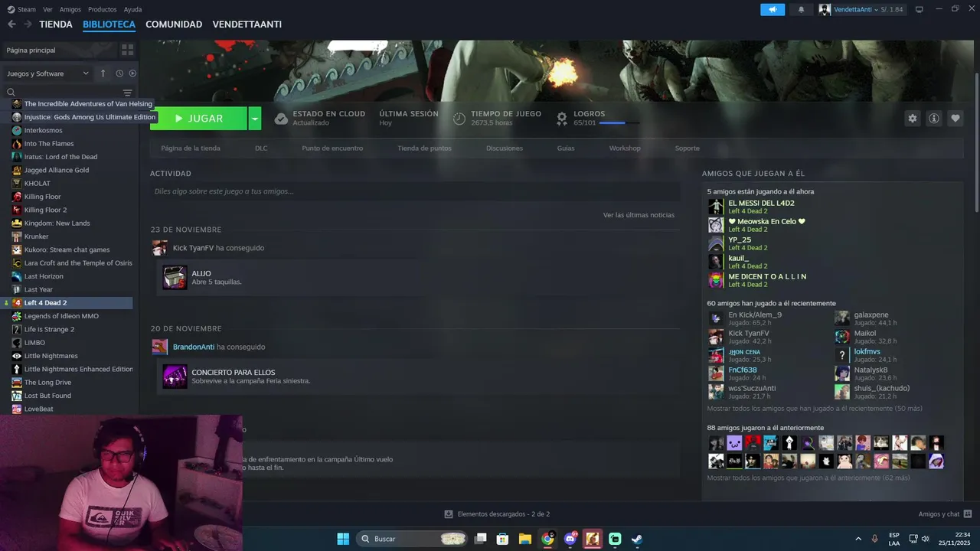Toggle recent-activity clock icon in library filter
980x551 pixels.
coord(119,73)
